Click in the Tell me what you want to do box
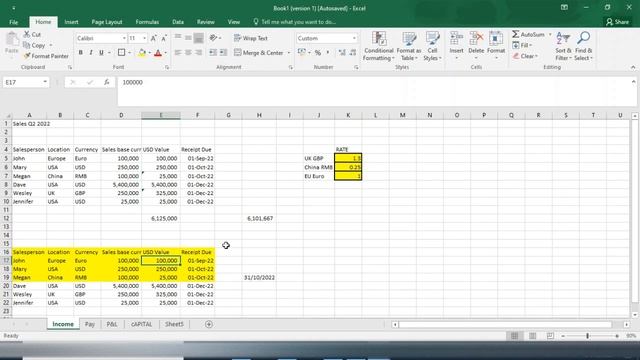Viewport: 640px width, 360px height. [x=298, y=22]
